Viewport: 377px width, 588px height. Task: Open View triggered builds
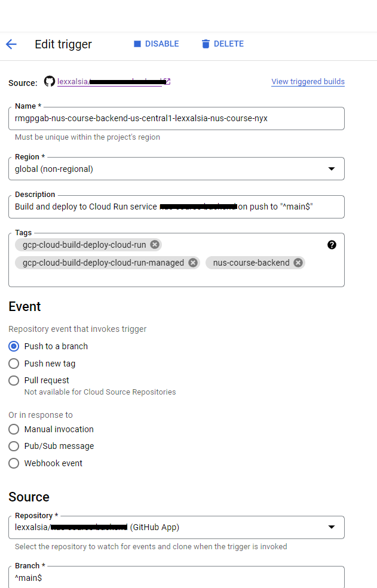point(308,81)
